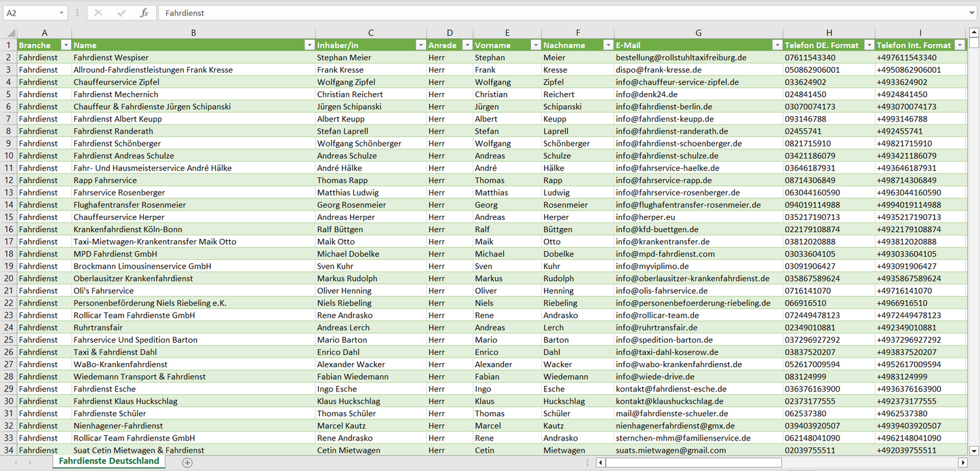Screen dimensions: 980x471
Task: Click the vertical scrollbar down arrow
Action: click(x=974, y=449)
